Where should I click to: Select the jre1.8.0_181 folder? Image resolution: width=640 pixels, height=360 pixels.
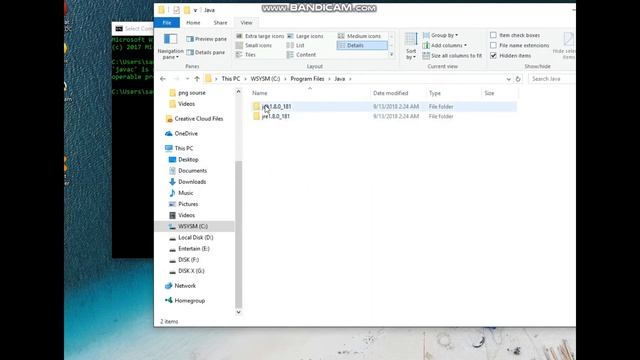point(276,116)
